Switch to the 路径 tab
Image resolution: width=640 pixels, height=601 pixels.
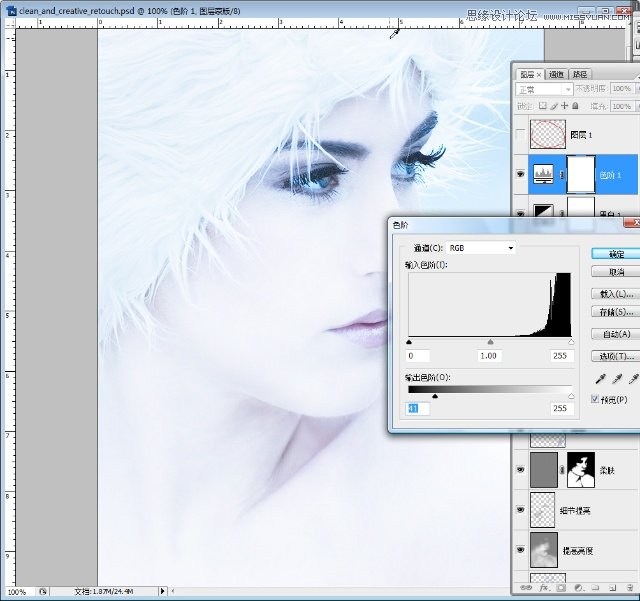point(580,74)
